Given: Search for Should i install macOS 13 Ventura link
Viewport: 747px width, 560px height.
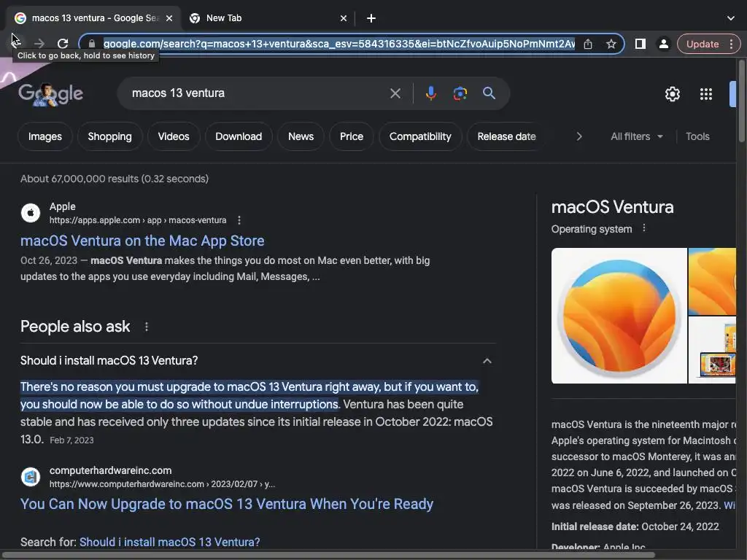Looking at the screenshot, I should pos(169,542).
